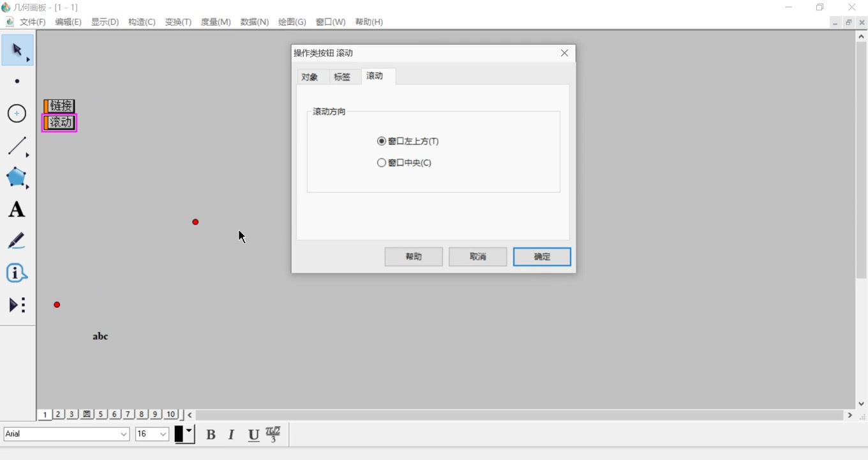The width and height of the screenshot is (868, 460).
Task: Switch to the 对象 tab
Action: point(310,76)
